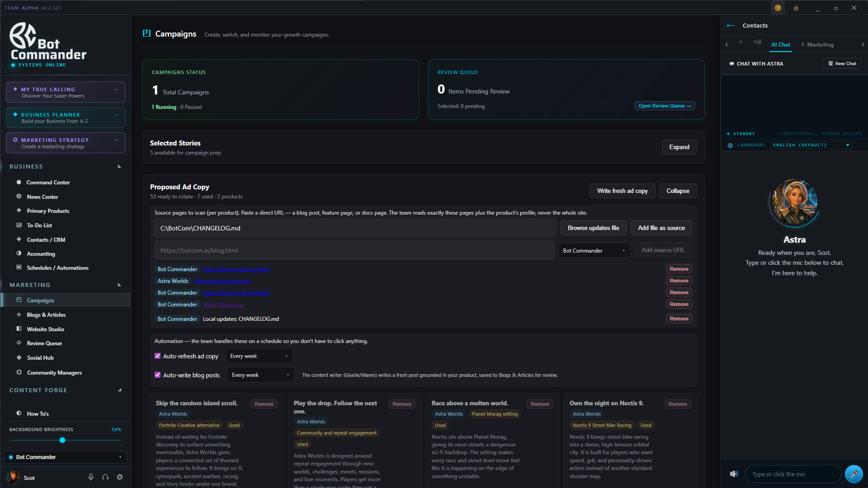This screenshot has height=488, width=868.
Task: Toggle the speaker icon in the chat bar
Action: [734, 474]
